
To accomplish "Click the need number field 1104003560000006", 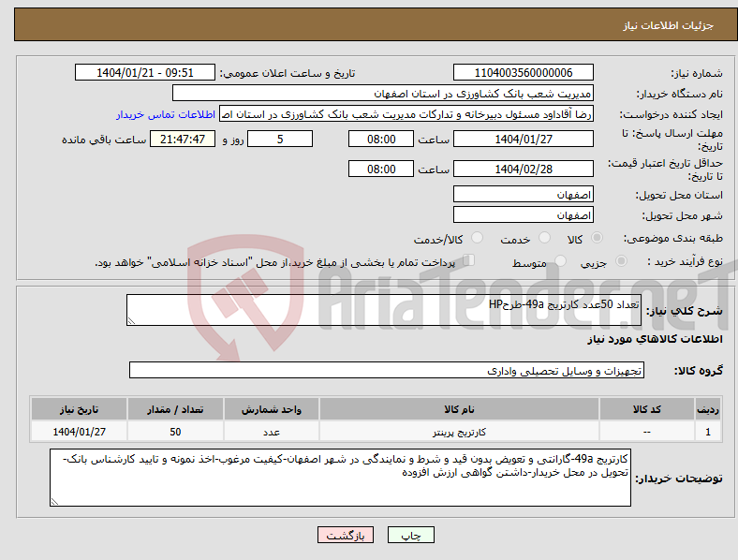I will pyautogui.click(x=523, y=72).
